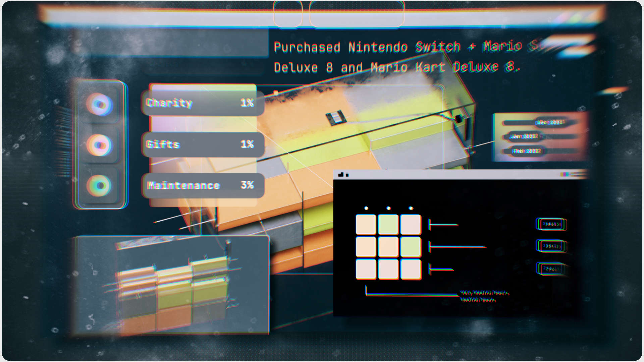This screenshot has width=644, height=362.
Task: Click the longest horizontal bar beside the middle grid row
Action: click(x=458, y=247)
